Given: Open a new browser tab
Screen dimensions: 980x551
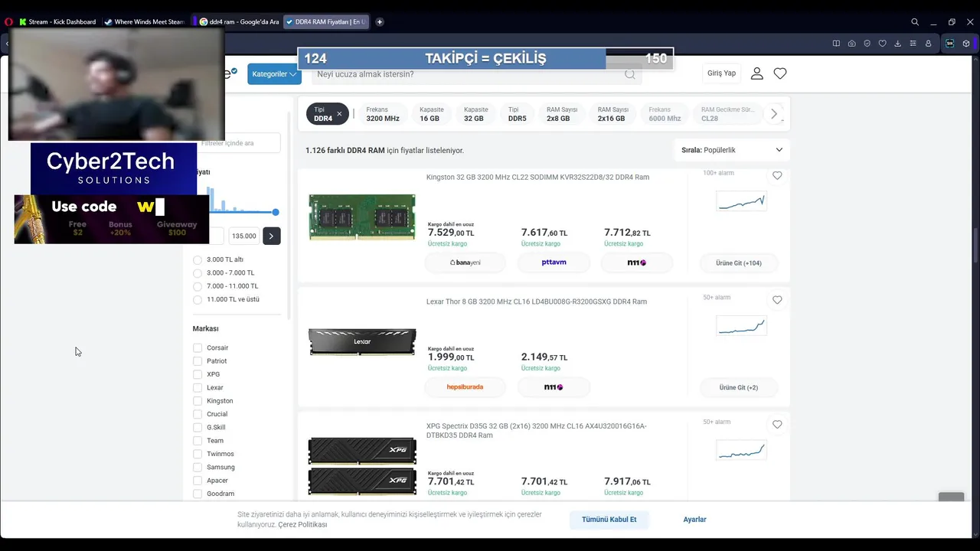Looking at the screenshot, I should [379, 22].
